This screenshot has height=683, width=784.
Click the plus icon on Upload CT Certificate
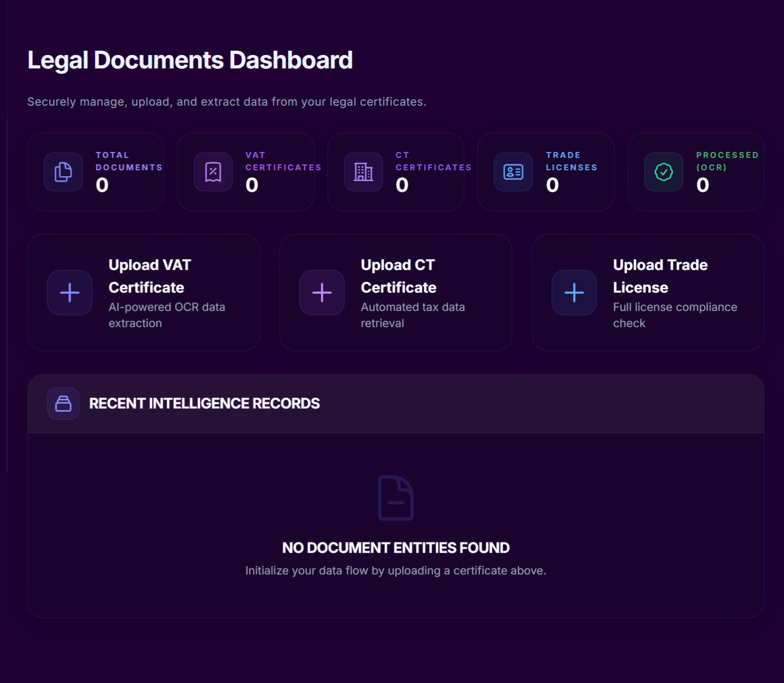(x=322, y=293)
